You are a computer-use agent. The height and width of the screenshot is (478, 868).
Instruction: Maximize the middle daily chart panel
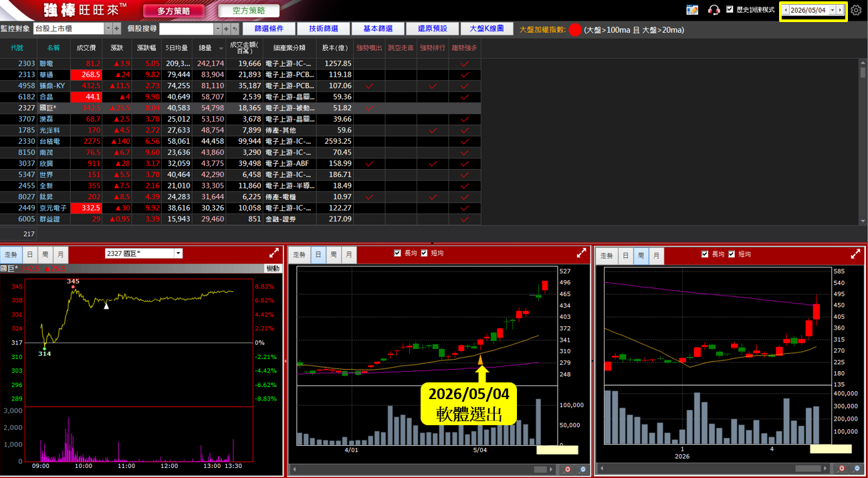pyautogui.click(x=582, y=253)
